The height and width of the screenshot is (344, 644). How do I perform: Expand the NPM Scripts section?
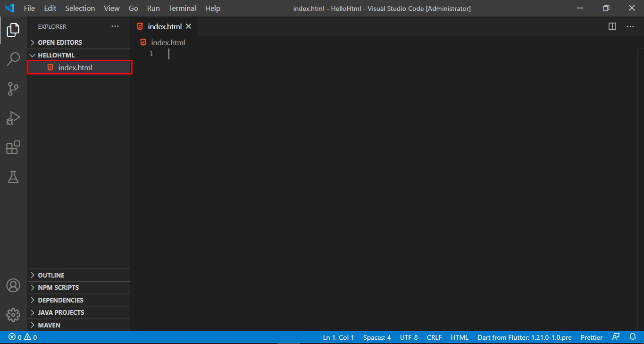pyautogui.click(x=58, y=287)
